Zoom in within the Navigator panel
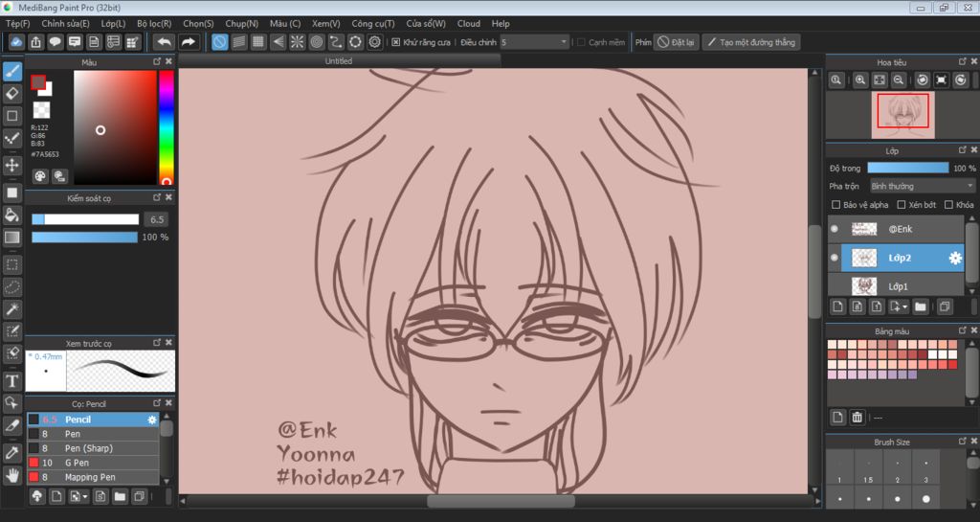Screen dimensions: 980x522 click(x=860, y=80)
